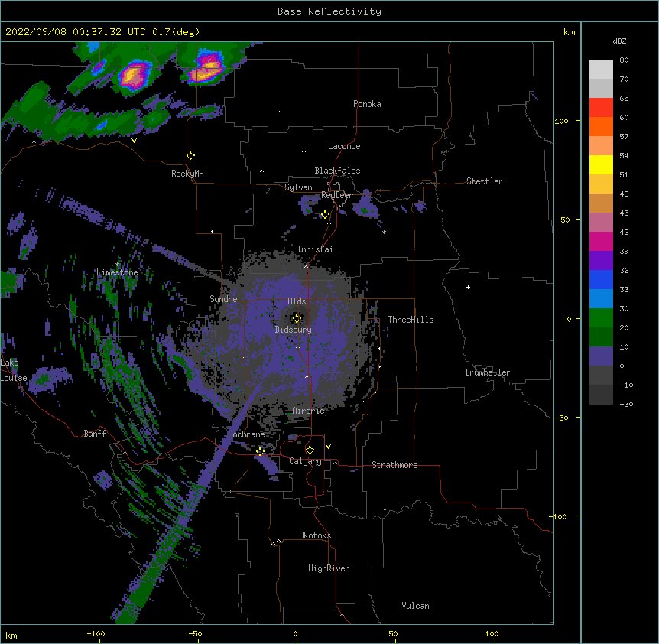
Task: Click the ThreeHills label
Action: pyautogui.click(x=411, y=320)
